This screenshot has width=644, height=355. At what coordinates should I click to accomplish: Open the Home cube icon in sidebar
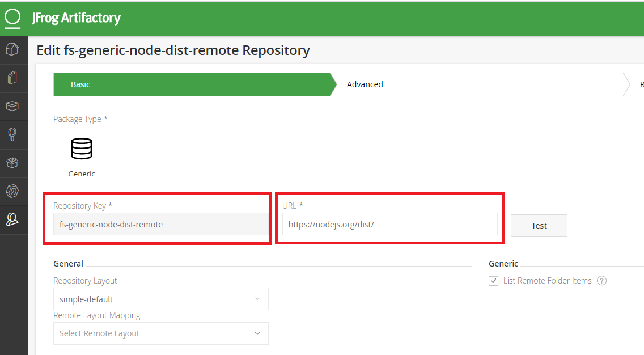pyautogui.click(x=12, y=50)
